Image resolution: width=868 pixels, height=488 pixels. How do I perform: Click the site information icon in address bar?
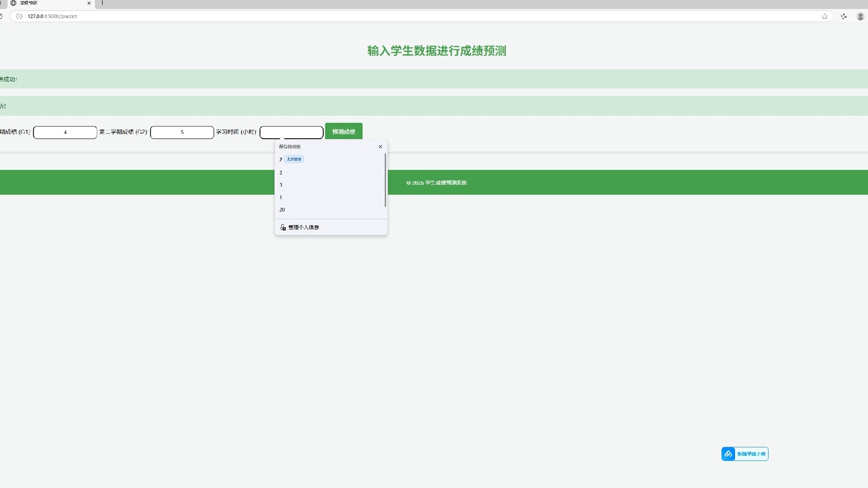[x=19, y=16]
